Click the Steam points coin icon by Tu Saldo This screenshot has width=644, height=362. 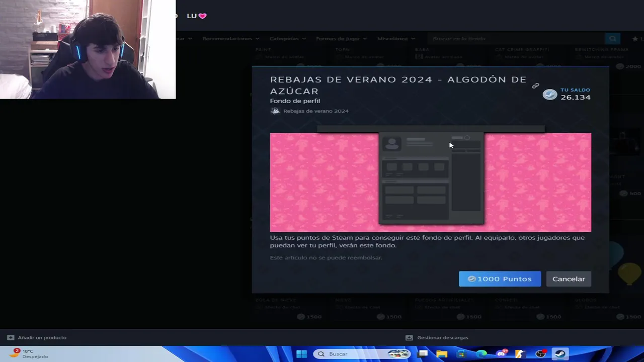tap(550, 95)
